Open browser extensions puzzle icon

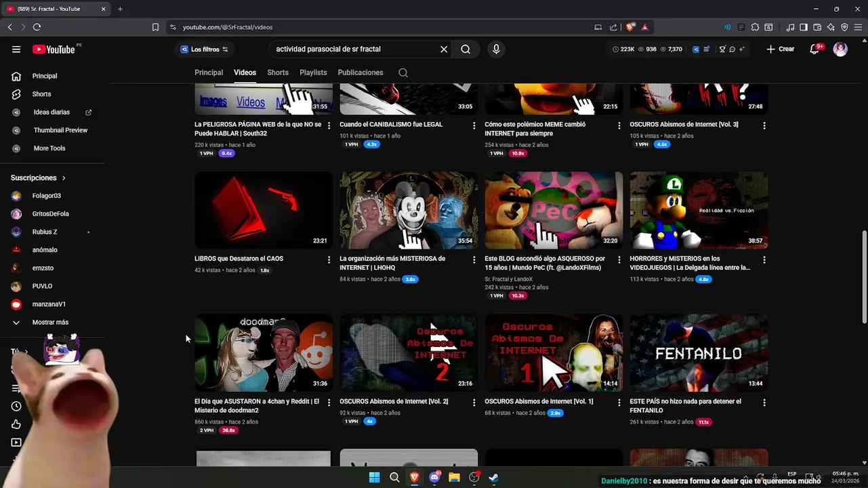(755, 27)
